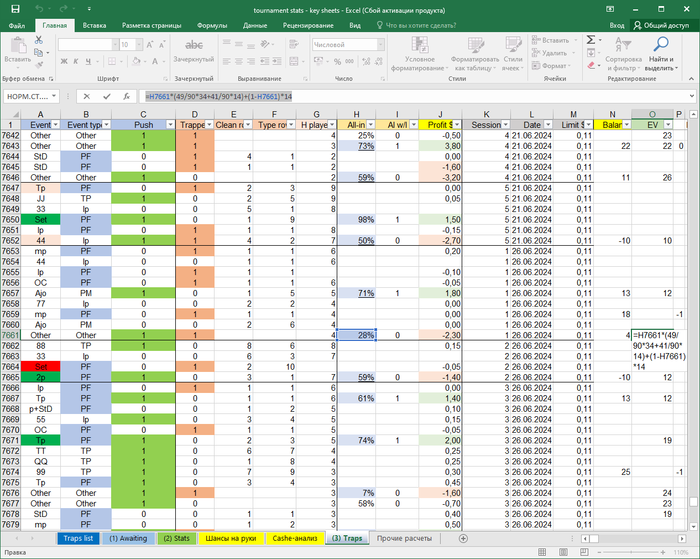This screenshot has width=700, height=559.
Task: Open filter dropdown on Session column
Action: (505, 125)
